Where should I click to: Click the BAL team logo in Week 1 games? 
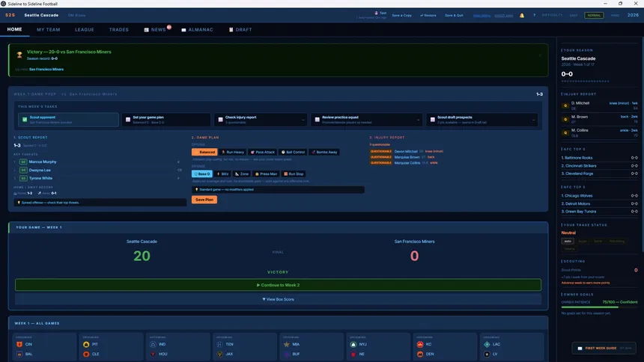[x=19, y=354]
